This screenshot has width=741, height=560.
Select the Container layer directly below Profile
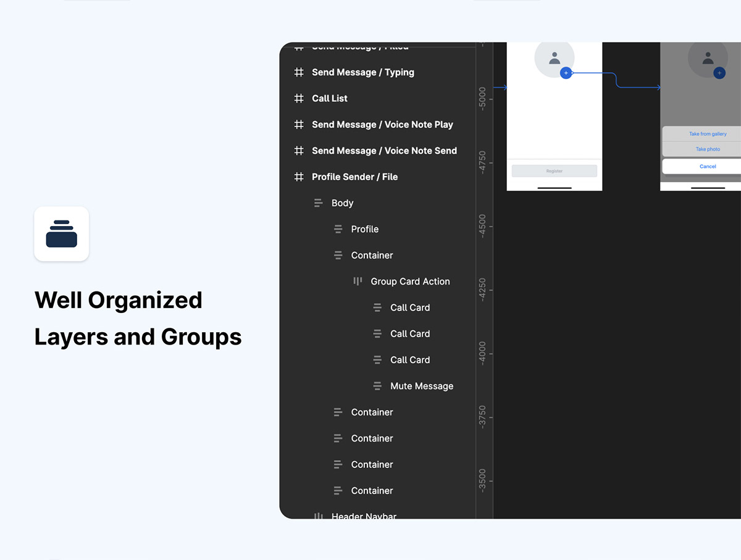tap(372, 255)
